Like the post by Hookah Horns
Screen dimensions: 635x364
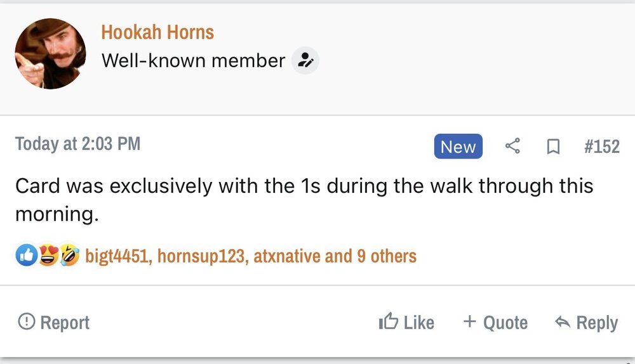(406, 322)
